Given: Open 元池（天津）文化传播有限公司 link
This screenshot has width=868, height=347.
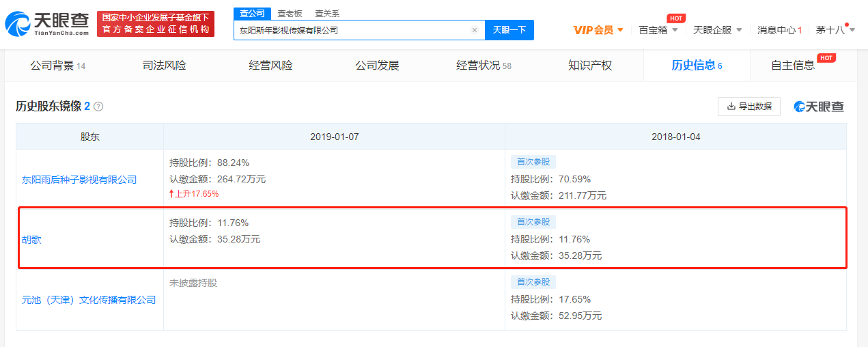Looking at the screenshot, I should [89, 300].
